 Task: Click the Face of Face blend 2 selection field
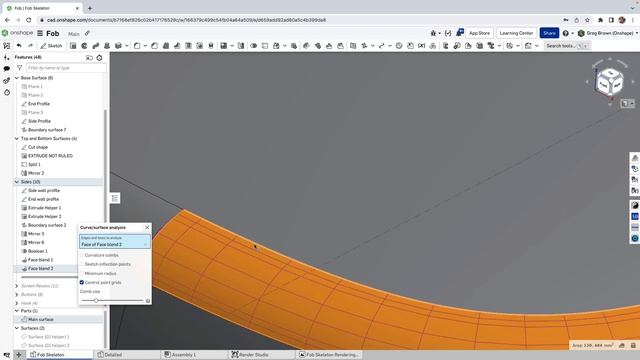115,242
